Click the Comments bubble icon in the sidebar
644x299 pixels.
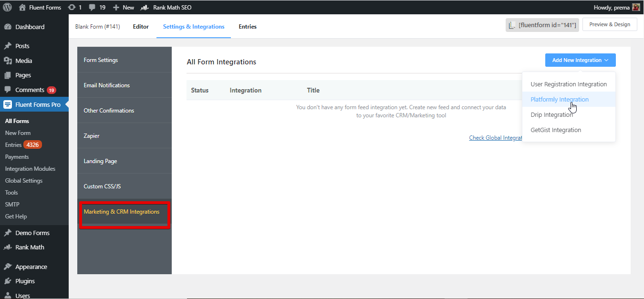pyautogui.click(x=8, y=90)
